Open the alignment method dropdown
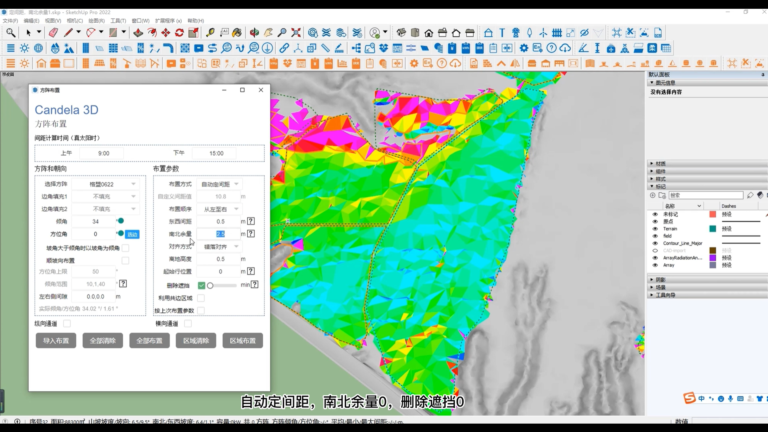768x432 pixels. [x=220, y=246]
